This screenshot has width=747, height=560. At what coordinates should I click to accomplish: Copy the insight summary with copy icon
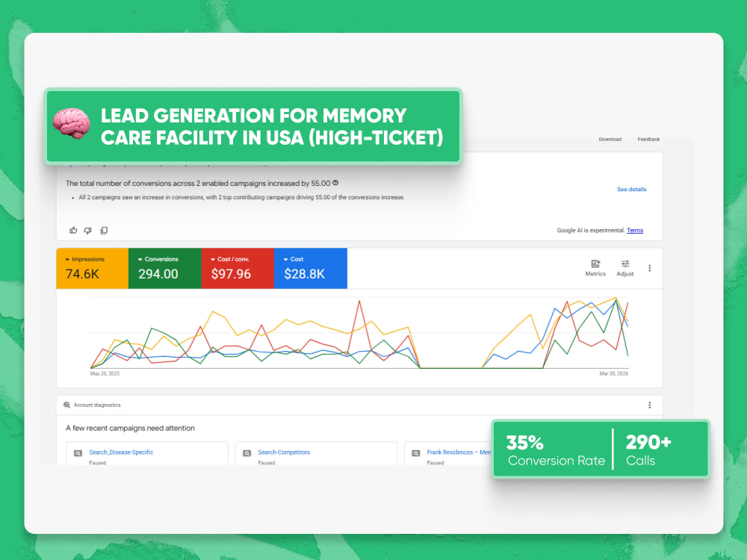click(104, 231)
